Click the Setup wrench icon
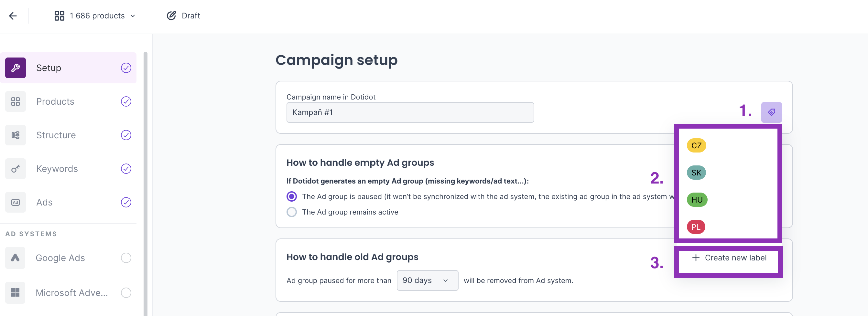This screenshot has height=316, width=868. click(16, 68)
